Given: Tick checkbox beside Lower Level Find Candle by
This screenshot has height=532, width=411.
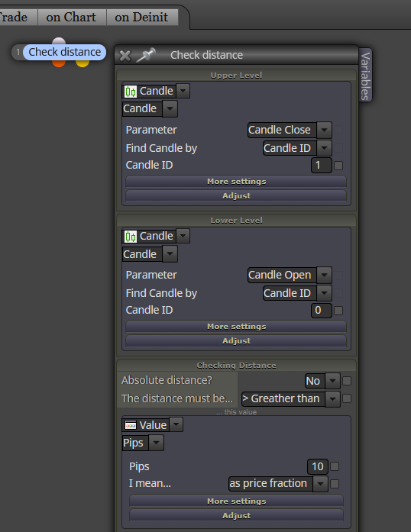Looking at the screenshot, I should pos(338,293).
